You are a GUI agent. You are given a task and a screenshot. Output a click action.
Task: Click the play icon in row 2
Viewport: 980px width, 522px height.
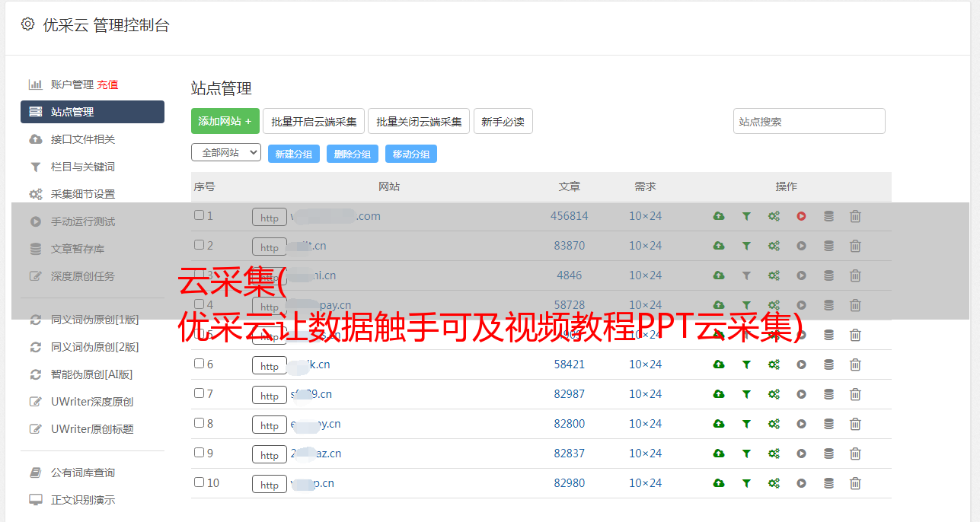pyautogui.click(x=801, y=246)
